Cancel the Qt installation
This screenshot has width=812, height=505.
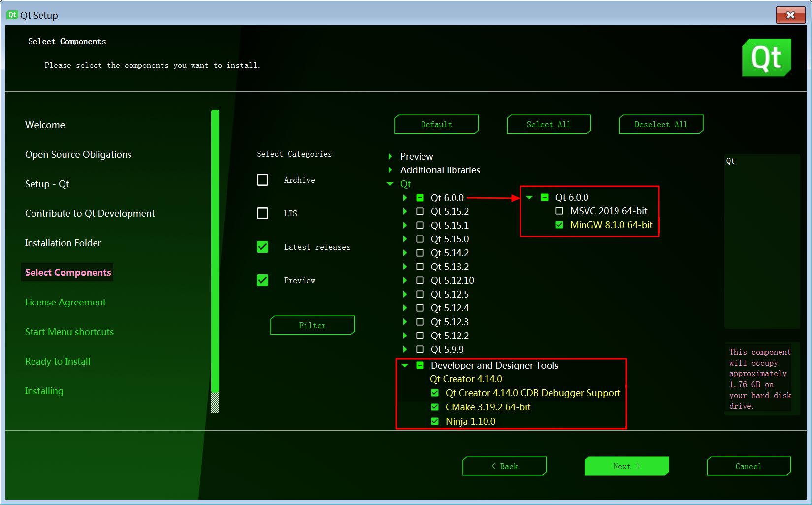[x=749, y=466]
